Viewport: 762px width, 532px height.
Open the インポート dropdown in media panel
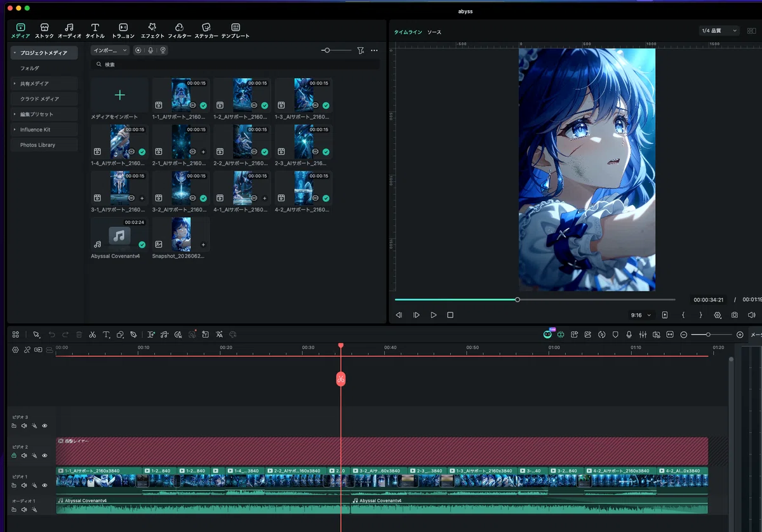[x=110, y=50]
